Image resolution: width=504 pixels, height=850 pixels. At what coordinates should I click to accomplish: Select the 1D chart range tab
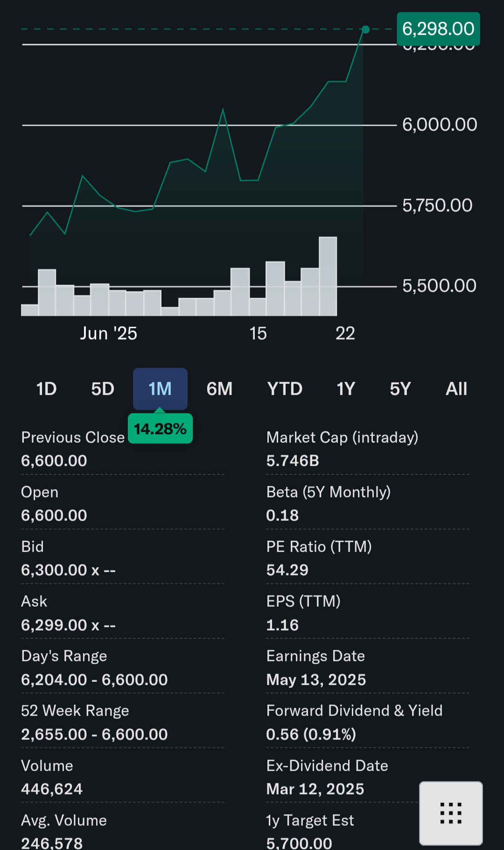pos(47,389)
